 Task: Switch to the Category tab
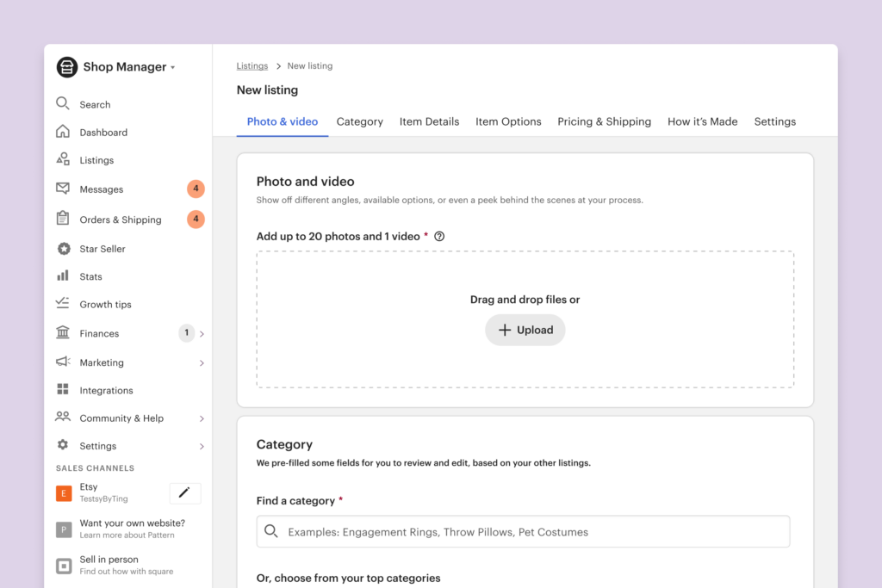tap(359, 121)
